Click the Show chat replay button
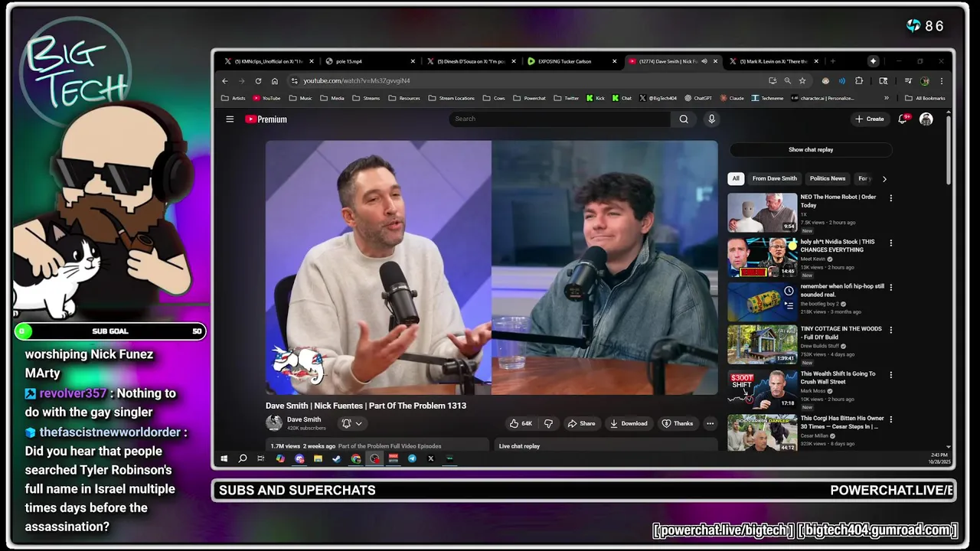This screenshot has width=980, height=551. click(811, 150)
